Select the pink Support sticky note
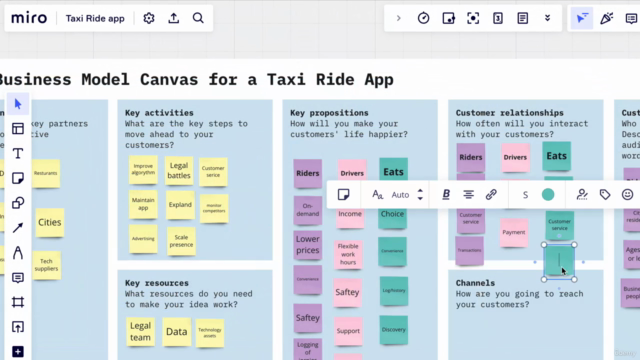640x360 pixels. point(348,331)
